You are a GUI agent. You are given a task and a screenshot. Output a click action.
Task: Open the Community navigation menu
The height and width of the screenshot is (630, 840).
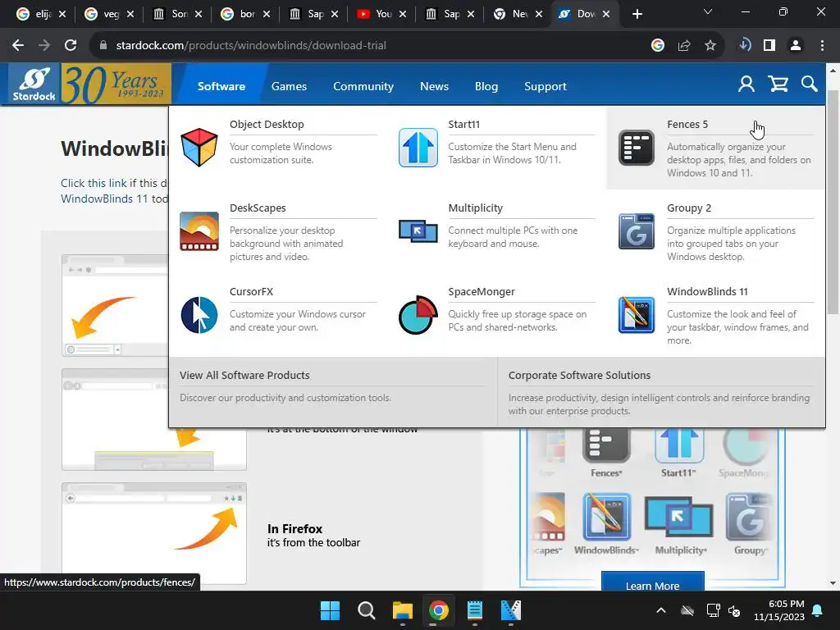tap(363, 86)
